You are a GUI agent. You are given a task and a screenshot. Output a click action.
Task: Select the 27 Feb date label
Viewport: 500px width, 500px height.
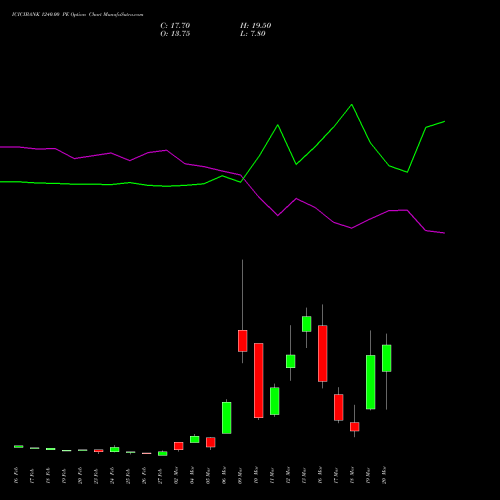[x=160, y=475]
